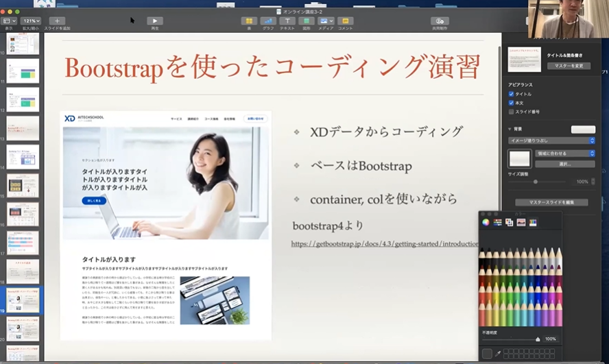
Task: Click the slide title Bootstrapを使ったコーディング演習
Action: (x=273, y=68)
